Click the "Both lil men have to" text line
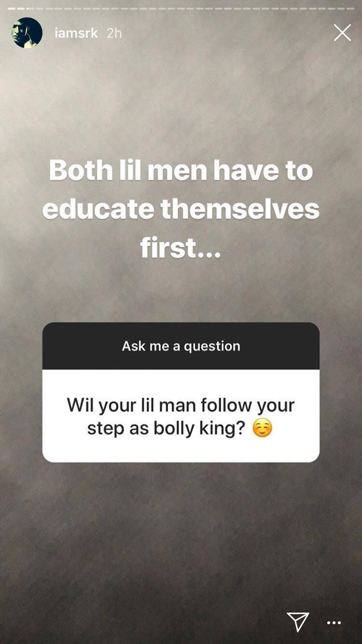This screenshot has width=362, height=644. click(181, 171)
